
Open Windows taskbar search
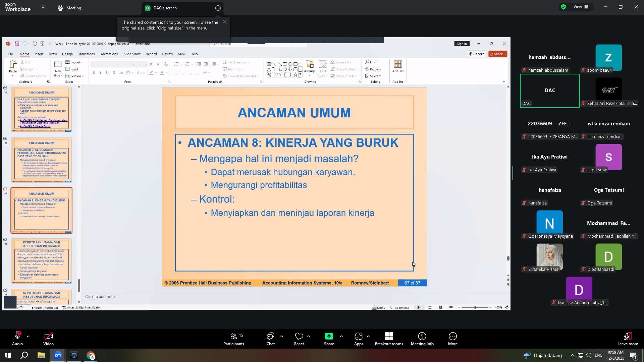(24, 355)
